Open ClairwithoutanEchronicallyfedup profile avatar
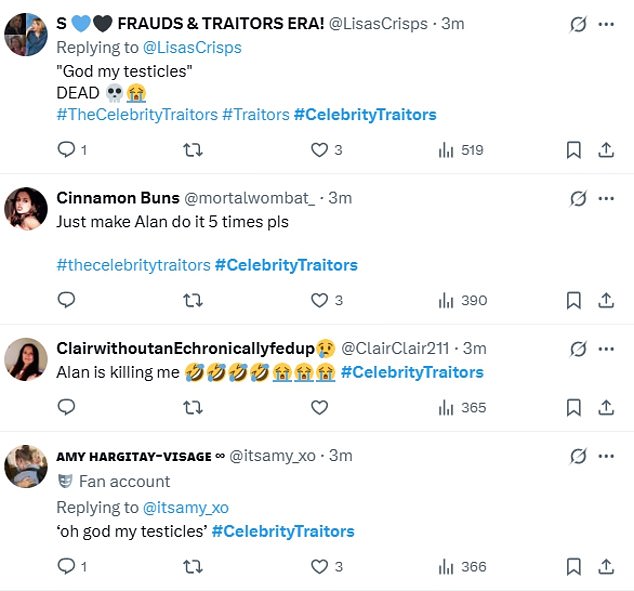634x591 pixels. click(26, 359)
